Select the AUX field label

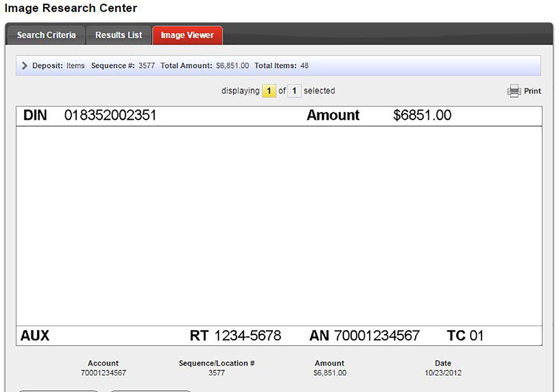coord(35,335)
